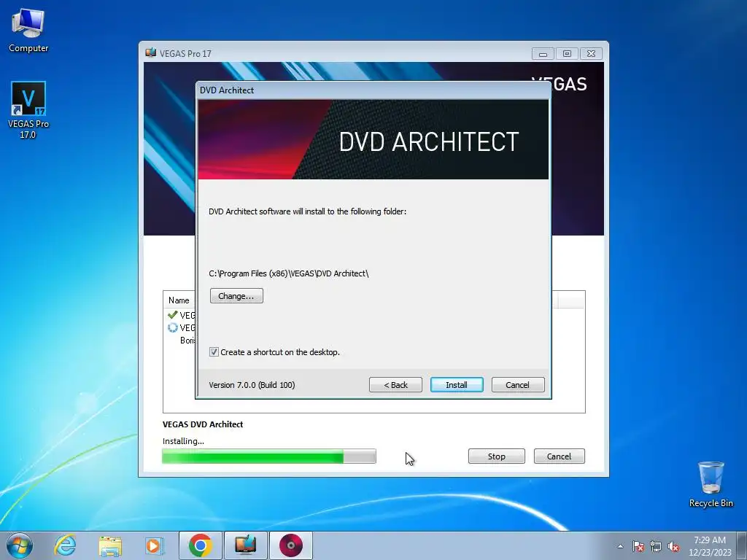Open the clock showing 7:29 AM
The image size is (747, 560).
point(710,545)
